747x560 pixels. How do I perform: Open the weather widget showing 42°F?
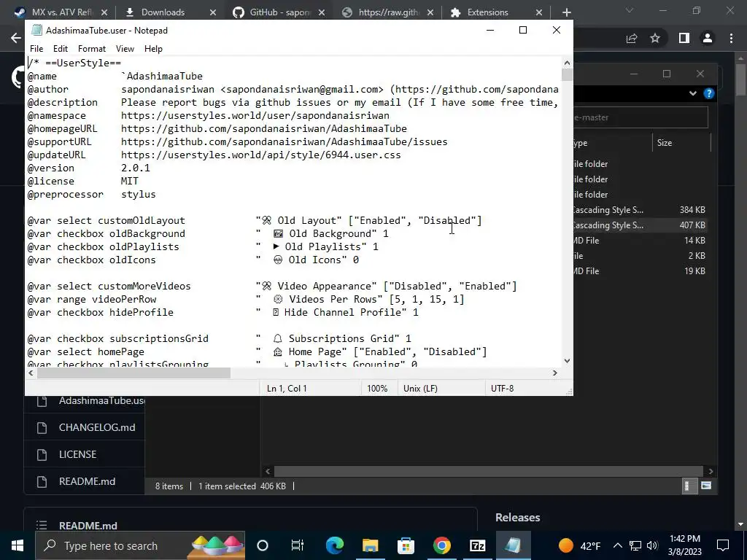[579, 545]
